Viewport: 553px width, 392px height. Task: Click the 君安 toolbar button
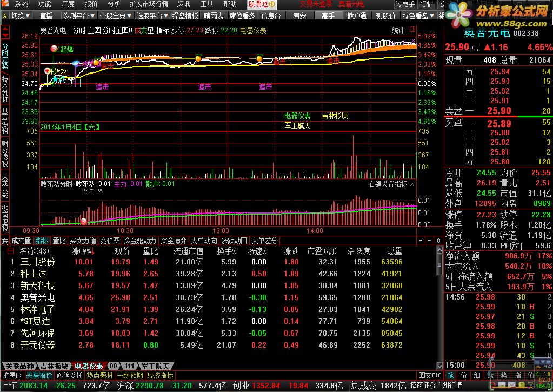tap(300, 16)
